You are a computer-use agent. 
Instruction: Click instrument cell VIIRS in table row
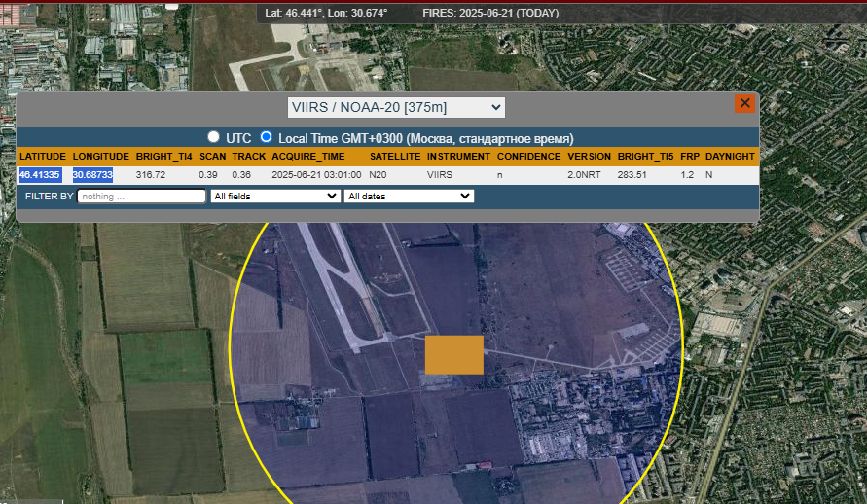tap(440, 174)
